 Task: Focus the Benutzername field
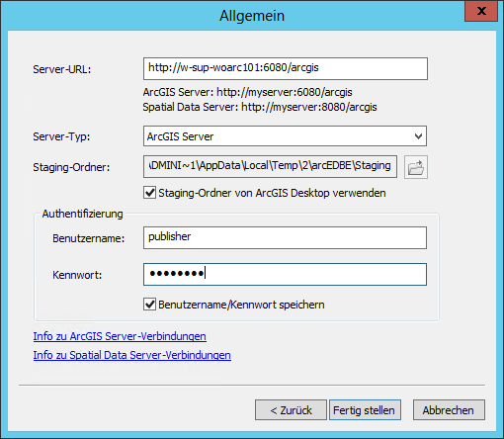[285, 237]
